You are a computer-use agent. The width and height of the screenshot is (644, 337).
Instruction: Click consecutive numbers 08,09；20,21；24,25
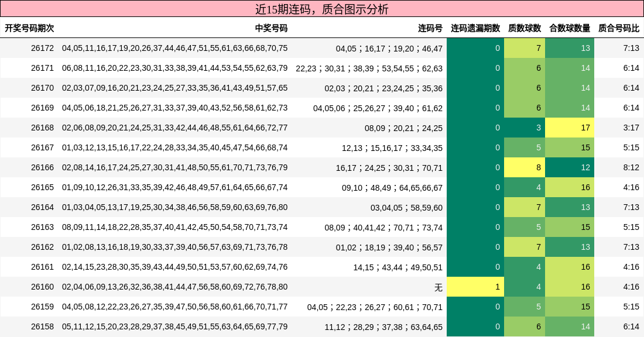pyautogui.click(x=403, y=128)
